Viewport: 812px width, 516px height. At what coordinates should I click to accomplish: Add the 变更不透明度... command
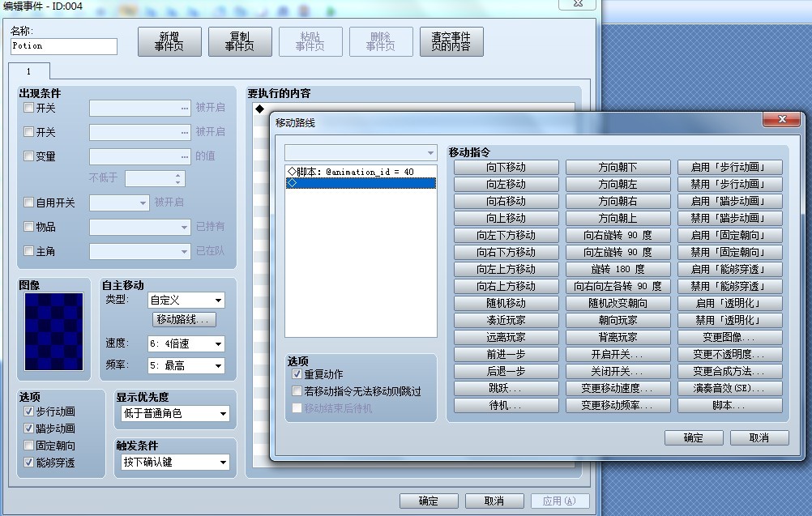[730, 355]
